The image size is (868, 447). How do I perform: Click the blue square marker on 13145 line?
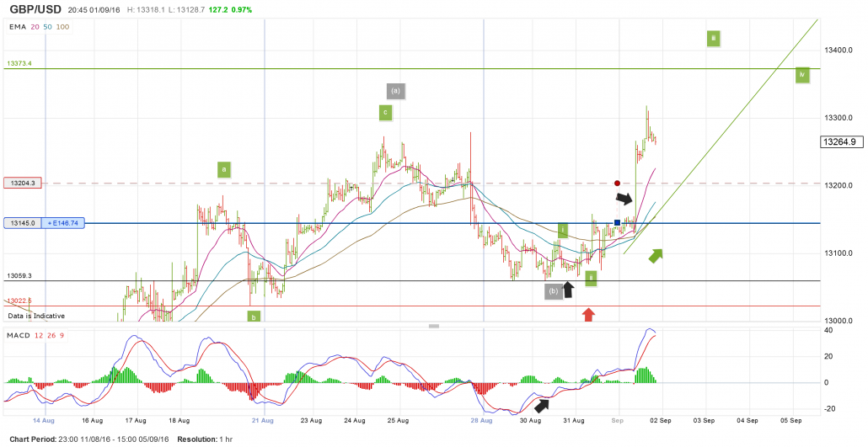pyautogui.click(x=618, y=223)
